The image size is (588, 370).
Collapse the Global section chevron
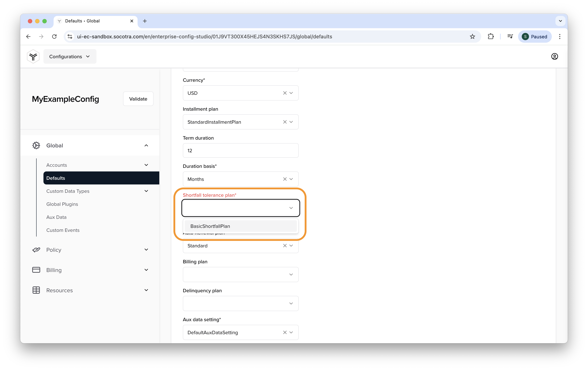point(146,145)
